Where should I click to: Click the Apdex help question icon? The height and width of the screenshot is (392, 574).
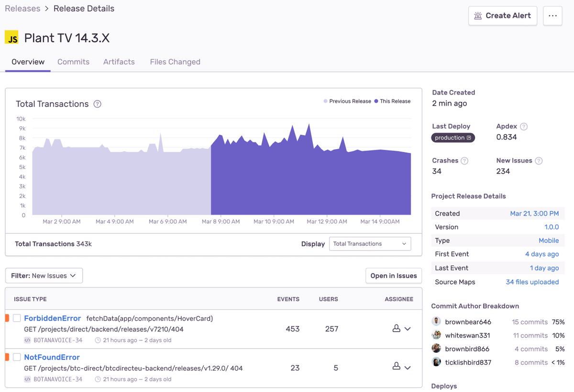pos(524,127)
